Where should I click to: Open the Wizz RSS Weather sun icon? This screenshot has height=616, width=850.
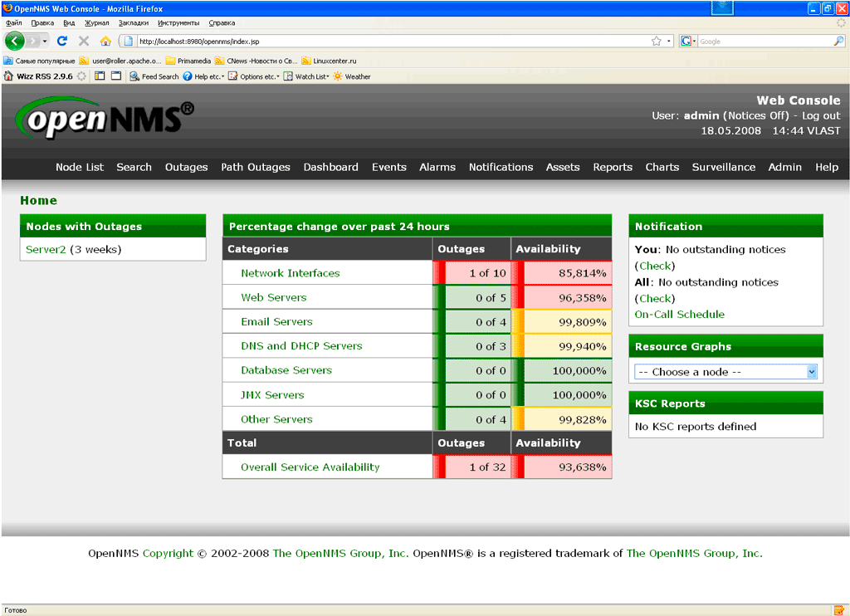[339, 76]
